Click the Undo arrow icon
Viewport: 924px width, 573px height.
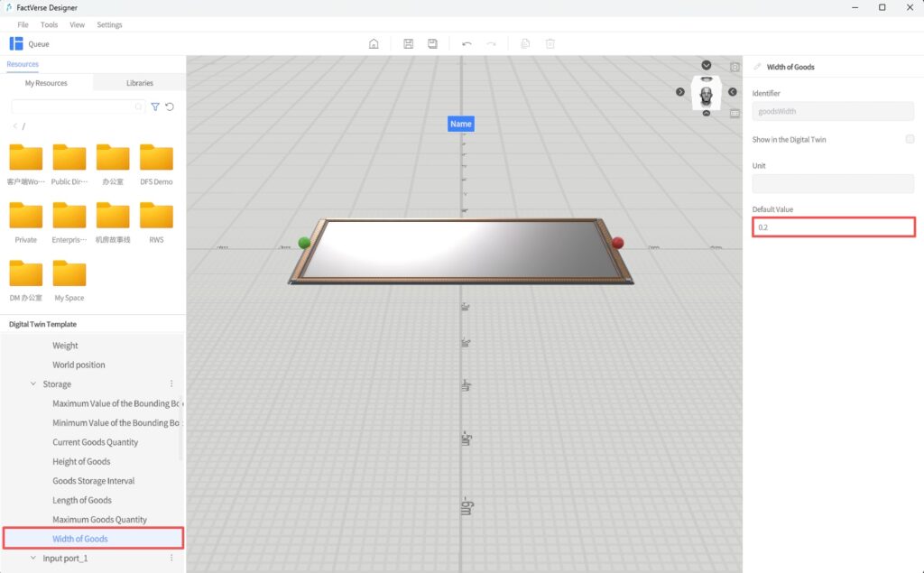pos(467,43)
